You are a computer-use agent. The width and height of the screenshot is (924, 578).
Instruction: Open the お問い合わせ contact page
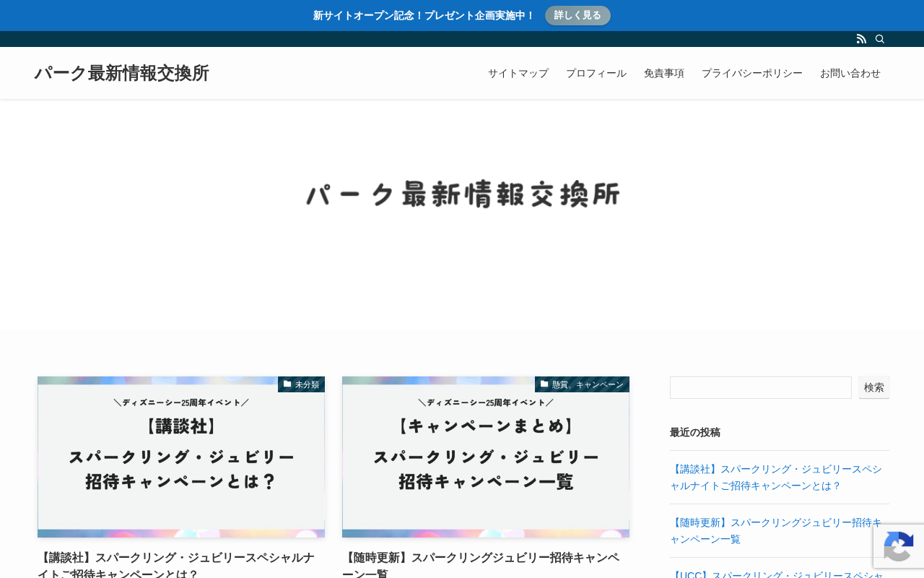(850, 73)
